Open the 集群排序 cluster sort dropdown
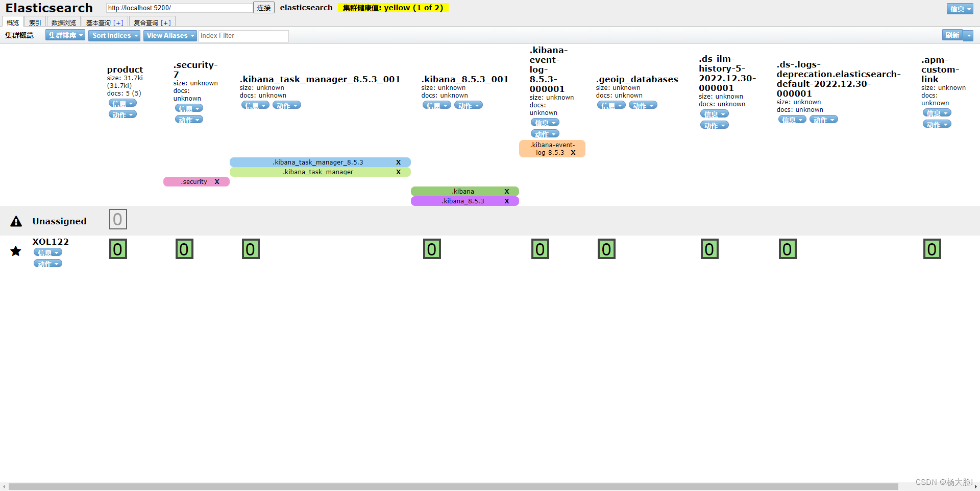Viewport: 980px width, 491px height. [x=65, y=35]
